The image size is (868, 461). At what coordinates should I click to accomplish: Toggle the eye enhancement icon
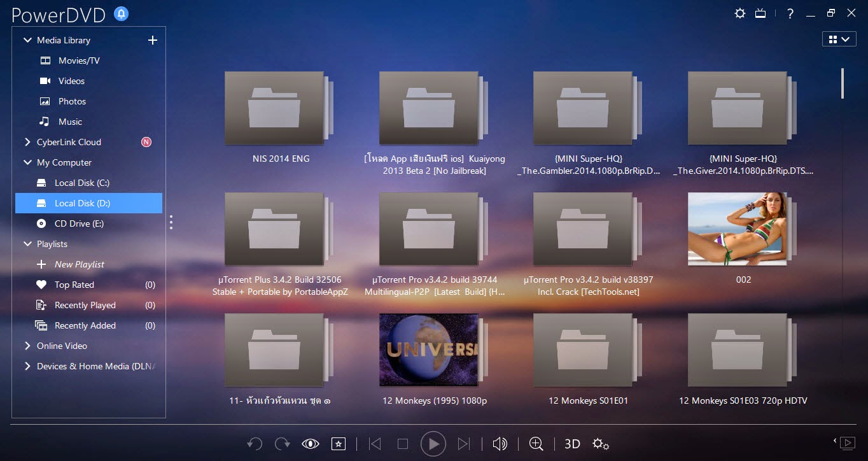pyautogui.click(x=311, y=444)
